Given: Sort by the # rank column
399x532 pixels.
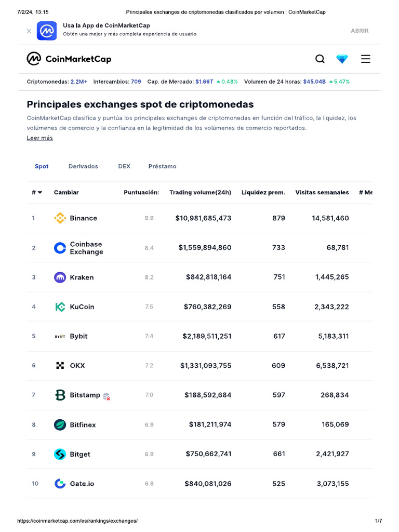Looking at the screenshot, I should click(37, 193).
